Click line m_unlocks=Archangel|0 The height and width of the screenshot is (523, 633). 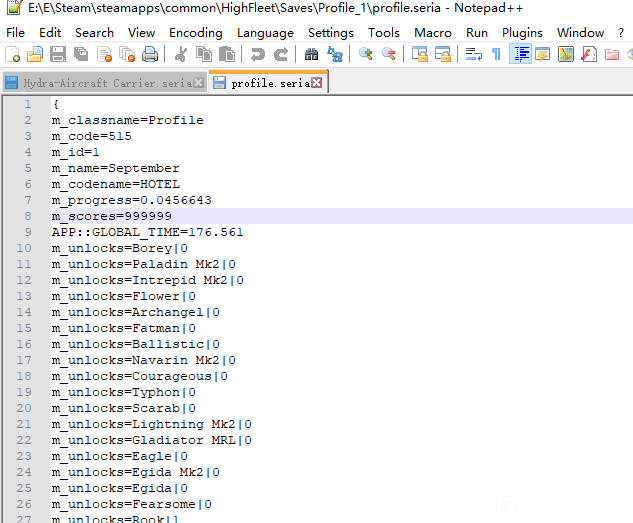136,312
